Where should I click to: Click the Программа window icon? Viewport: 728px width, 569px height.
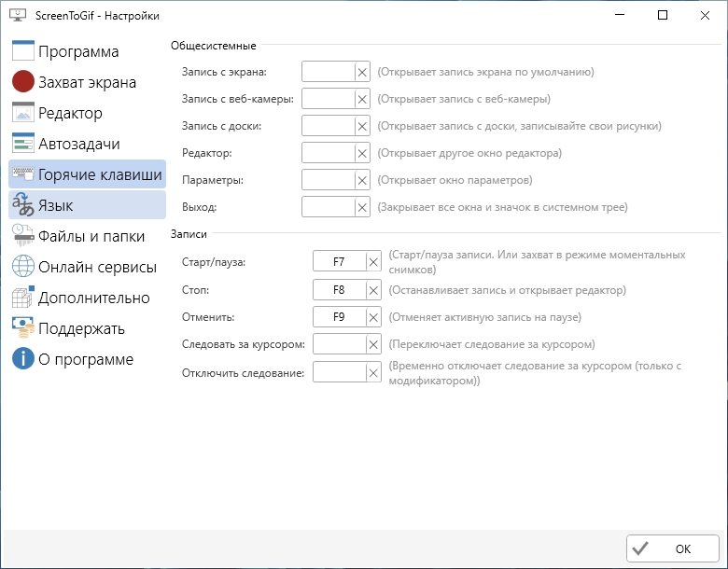tap(22, 50)
